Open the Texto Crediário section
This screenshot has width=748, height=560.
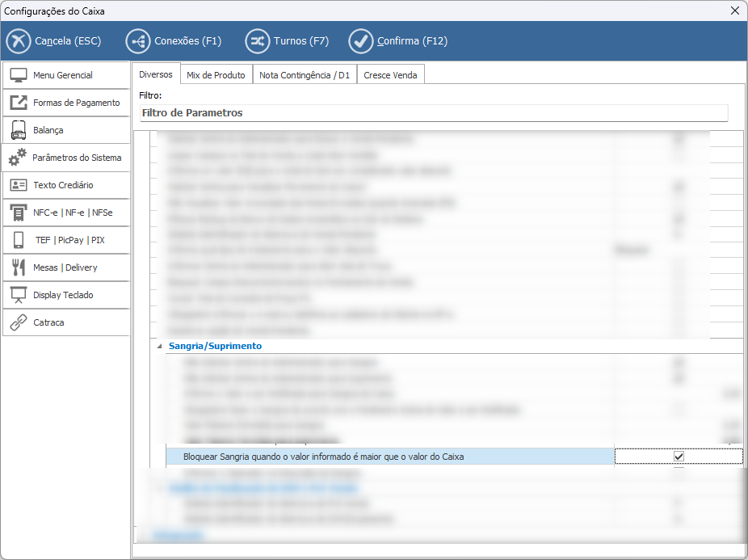66,185
